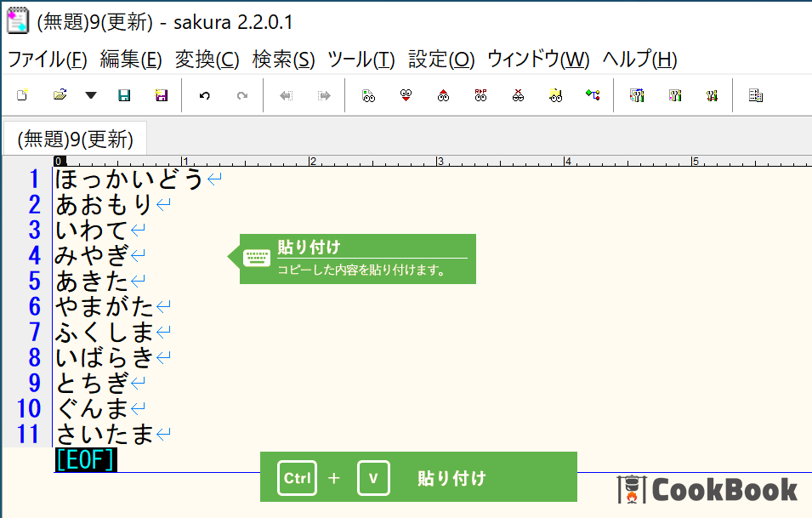The height and width of the screenshot is (518, 812).
Task: Click the Save As purple floppy icon
Action: tap(162, 95)
